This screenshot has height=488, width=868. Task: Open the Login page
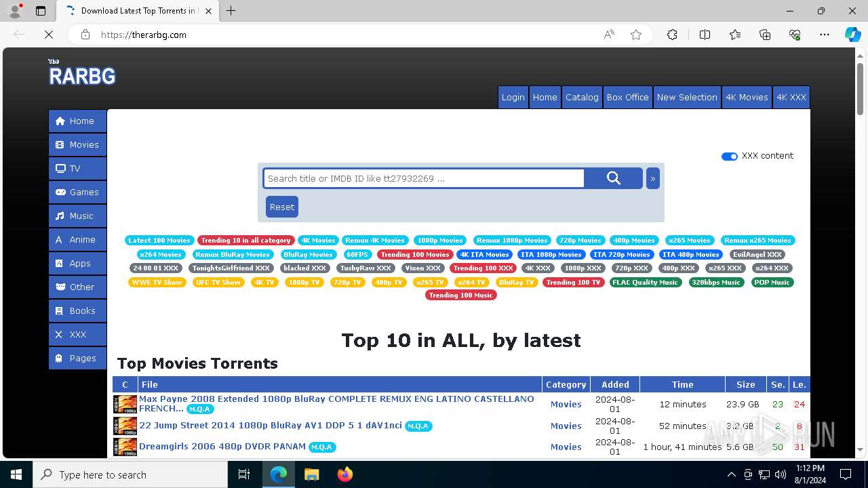[513, 97]
